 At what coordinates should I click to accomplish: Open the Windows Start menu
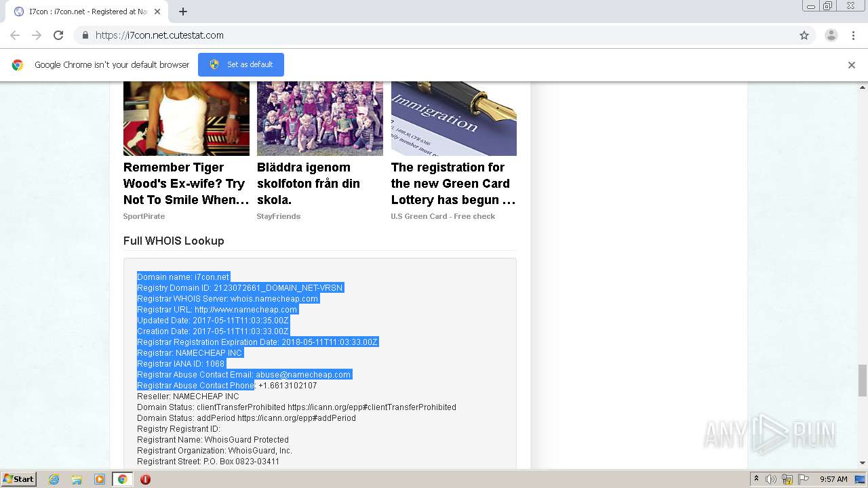(18, 479)
